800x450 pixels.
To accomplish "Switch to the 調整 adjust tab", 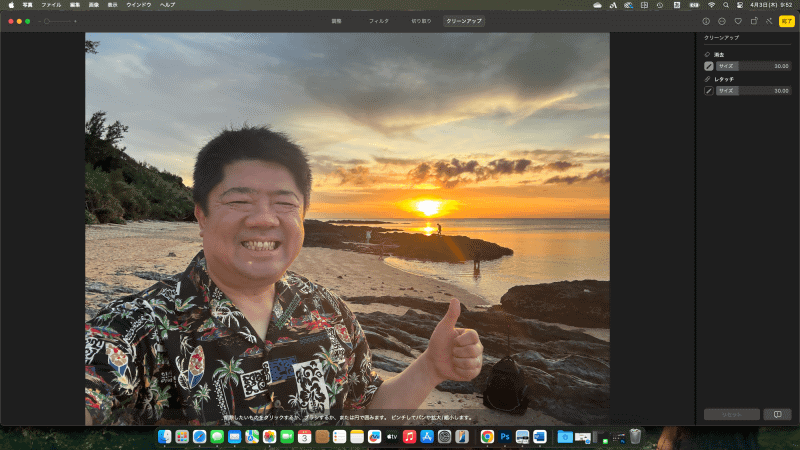I will coord(336,21).
